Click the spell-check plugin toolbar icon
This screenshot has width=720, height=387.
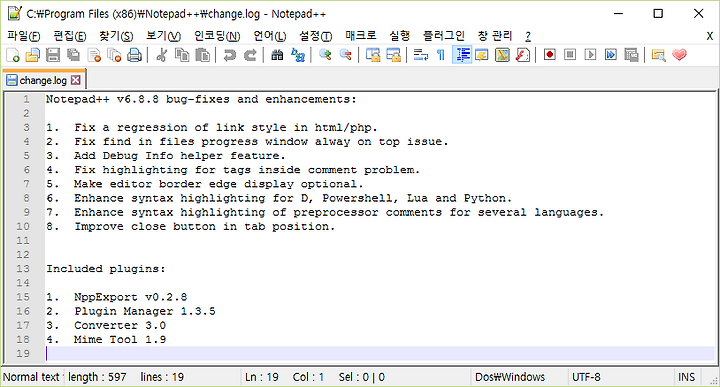pos(658,55)
